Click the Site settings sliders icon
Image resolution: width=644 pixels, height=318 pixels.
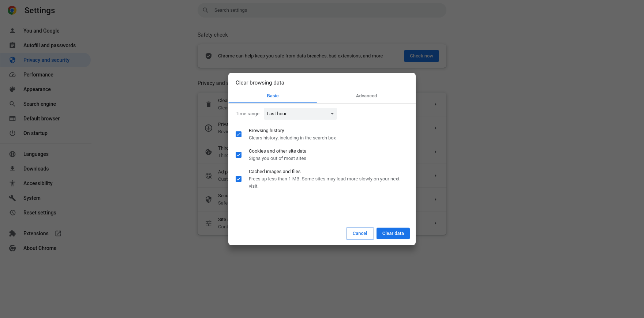click(x=209, y=223)
